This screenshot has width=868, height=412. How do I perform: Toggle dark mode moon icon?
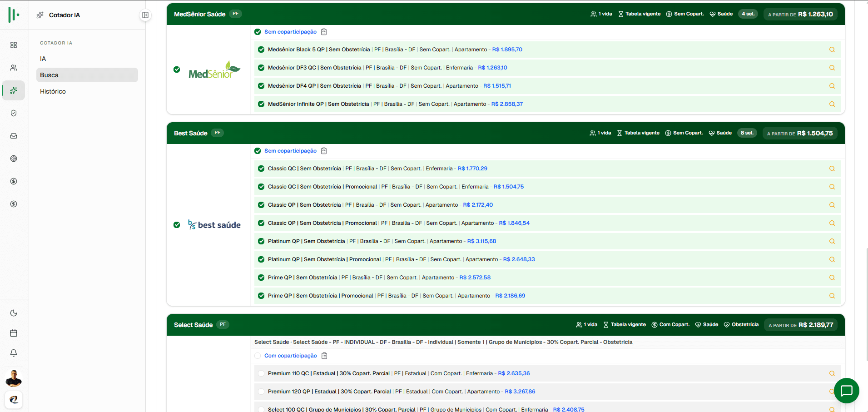tap(14, 313)
